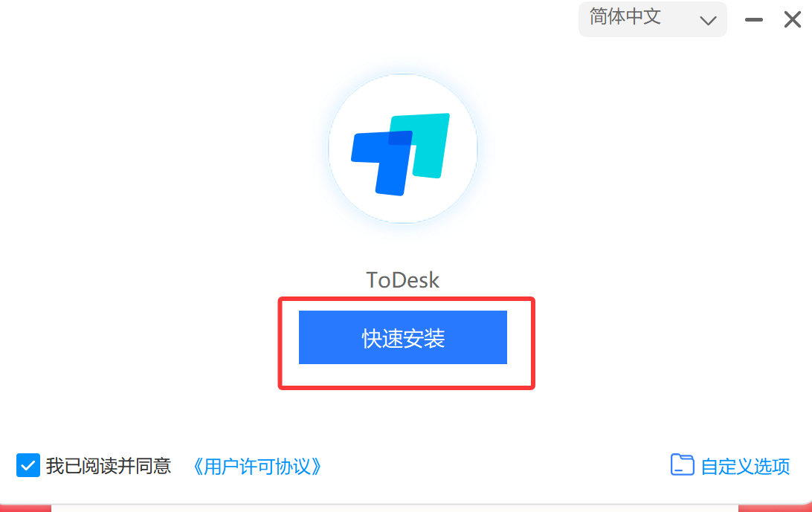Click the ToDesk logo icon
The image size is (812, 512).
[401, 155]
